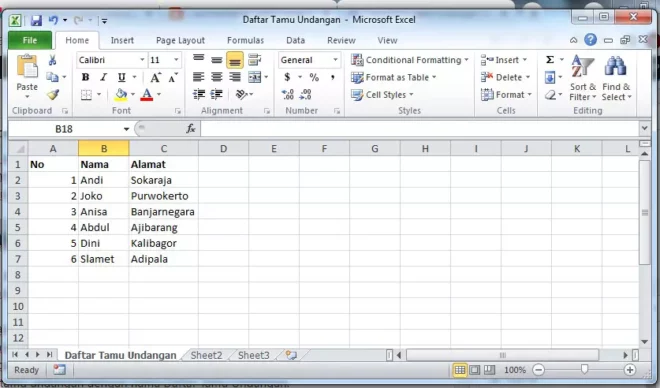660x388 pixels.
Task: Switch to the Insert tab
Action: click(122, 40)
